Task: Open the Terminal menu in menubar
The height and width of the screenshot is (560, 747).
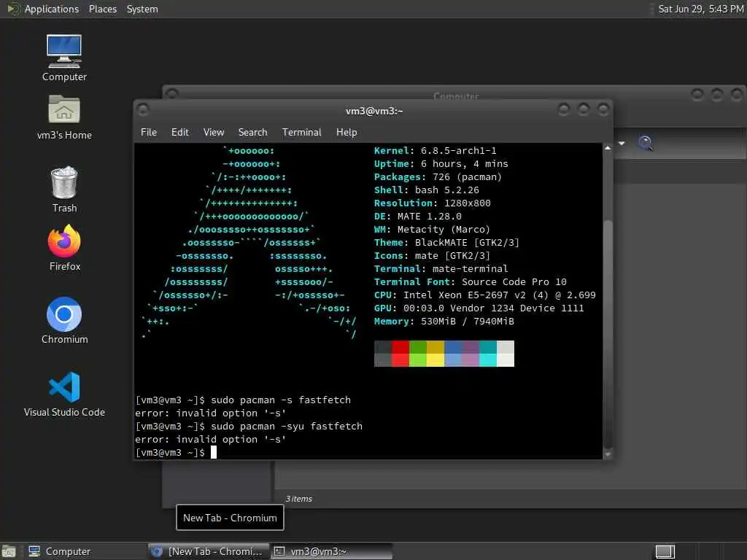Action: (301, 133)
